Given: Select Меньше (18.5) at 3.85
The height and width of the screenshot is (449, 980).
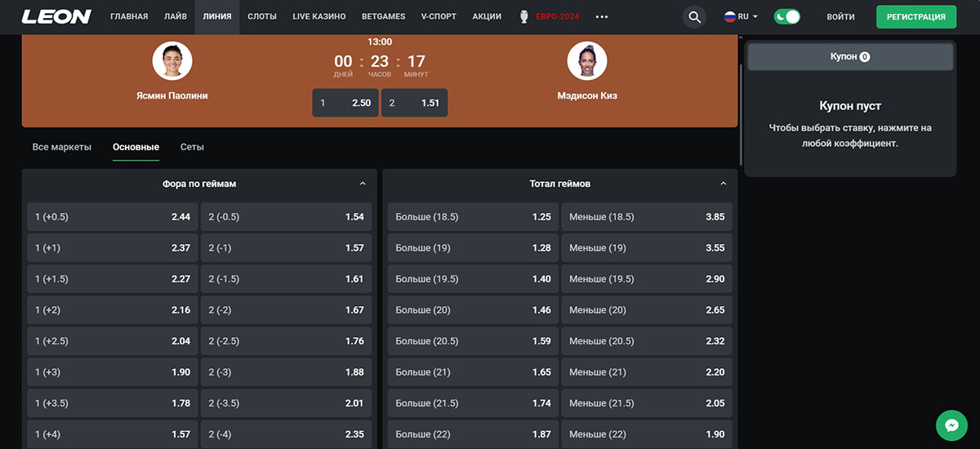Looking at the screenshot, I should pyautogui.click(x=647, y=216).
